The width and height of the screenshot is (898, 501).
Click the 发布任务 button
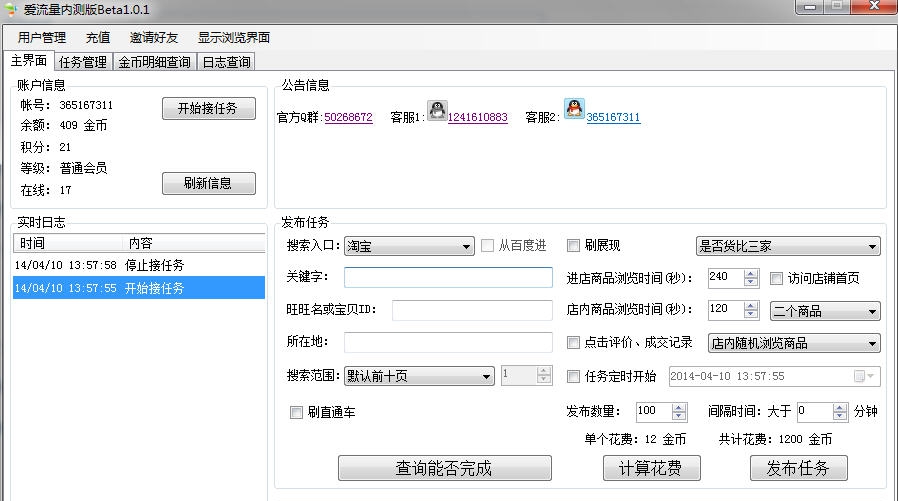[x=798, y=468]
